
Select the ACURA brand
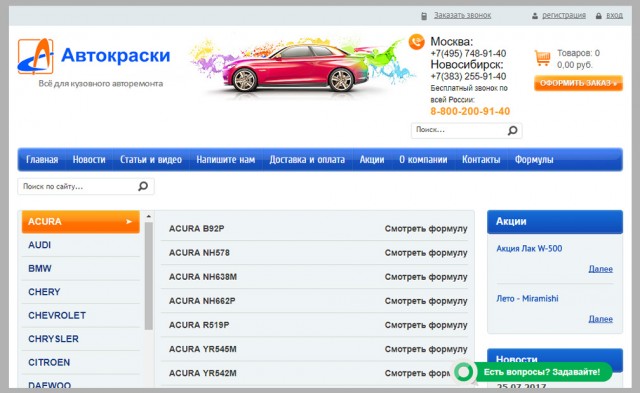click(x=80, y=222)
